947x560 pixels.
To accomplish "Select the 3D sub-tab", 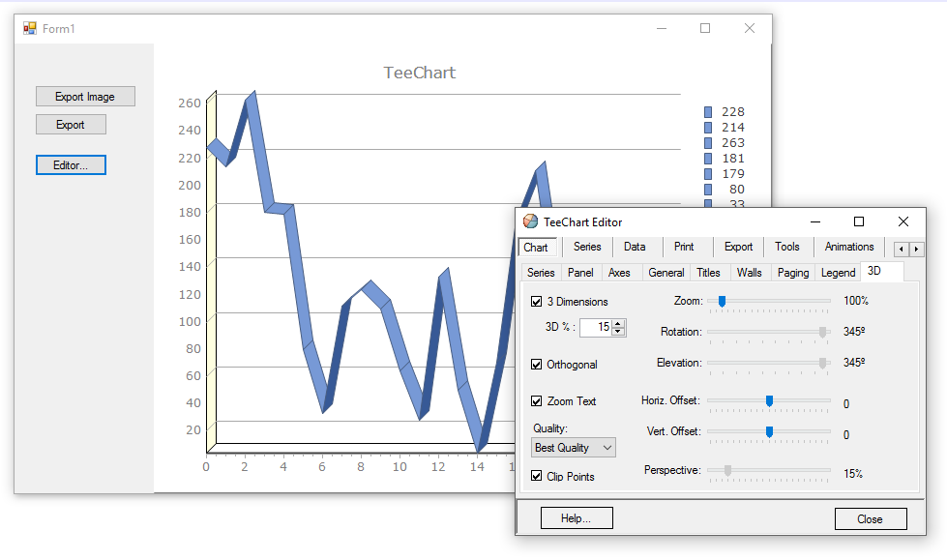I will point(881,271).
